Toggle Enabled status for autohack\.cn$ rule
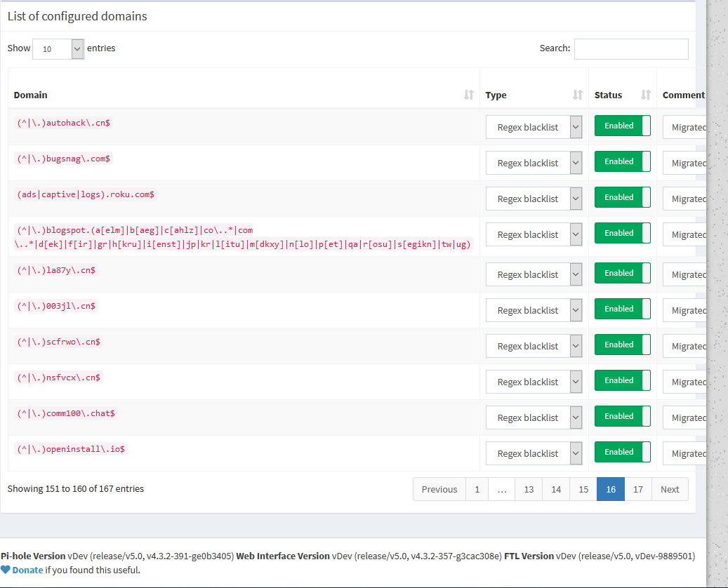 click(622, 126)
